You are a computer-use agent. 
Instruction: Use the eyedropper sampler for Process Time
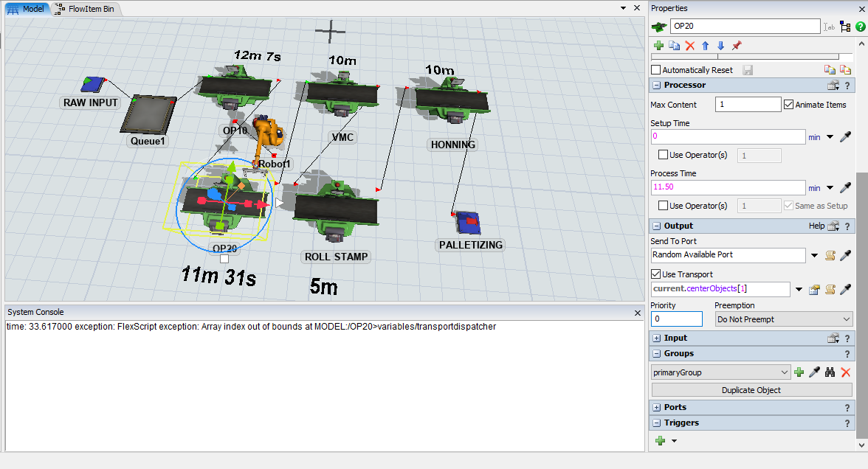point(846,187)
